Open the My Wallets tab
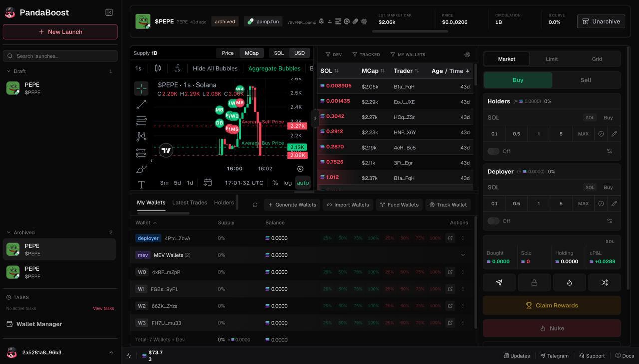 [151, 203]
